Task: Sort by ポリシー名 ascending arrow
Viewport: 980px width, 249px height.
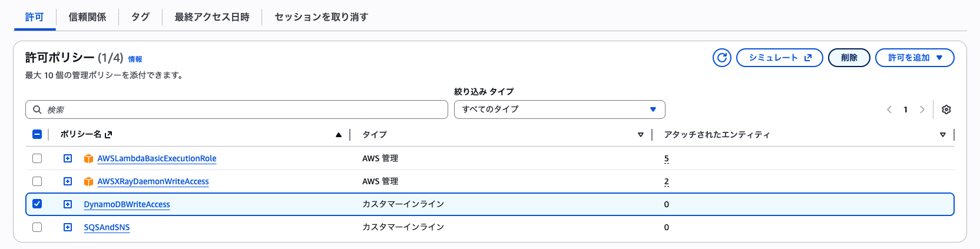Action: [x=339, y=135]
